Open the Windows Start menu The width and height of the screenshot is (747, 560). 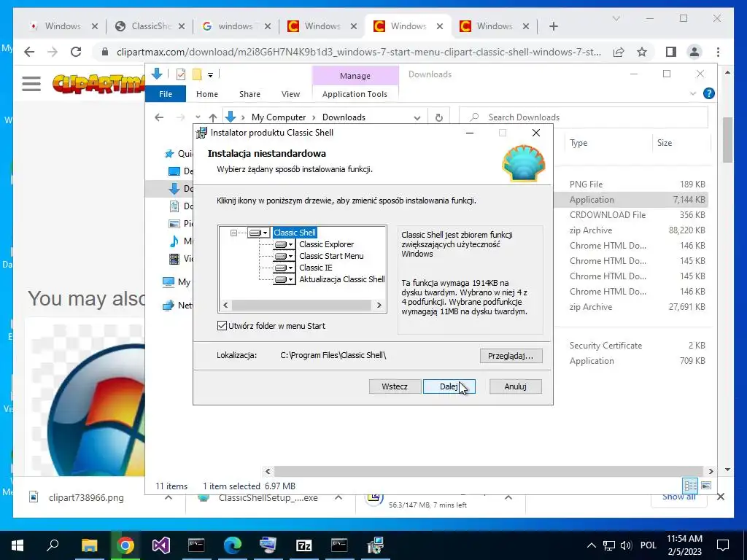[18, 545]
